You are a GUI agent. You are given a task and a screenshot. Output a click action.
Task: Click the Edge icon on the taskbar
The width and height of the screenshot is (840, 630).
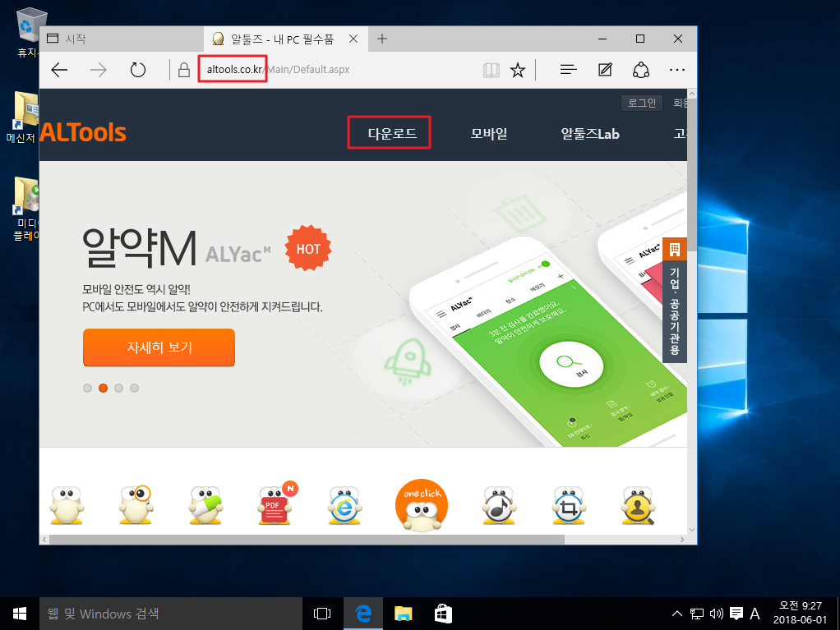coord(363,614)
